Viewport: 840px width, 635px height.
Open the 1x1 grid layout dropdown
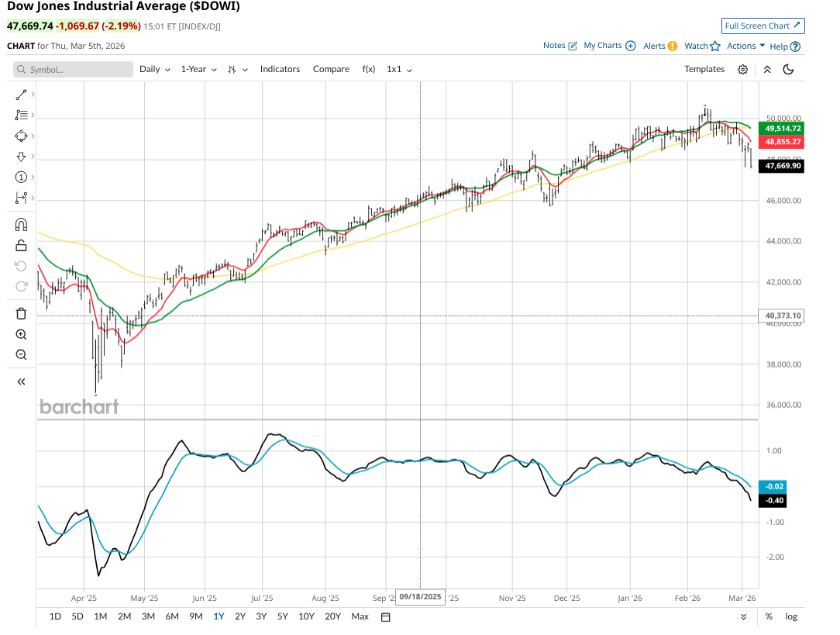400,69
